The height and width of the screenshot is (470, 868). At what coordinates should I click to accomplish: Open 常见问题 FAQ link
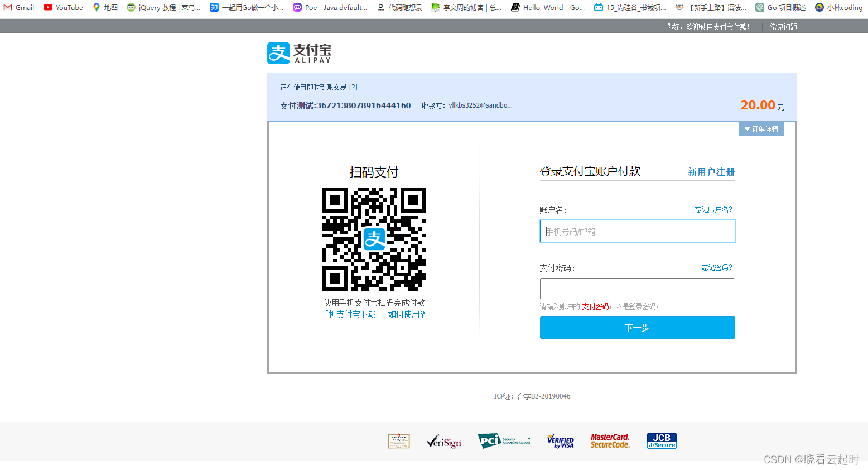click(783, 27)
